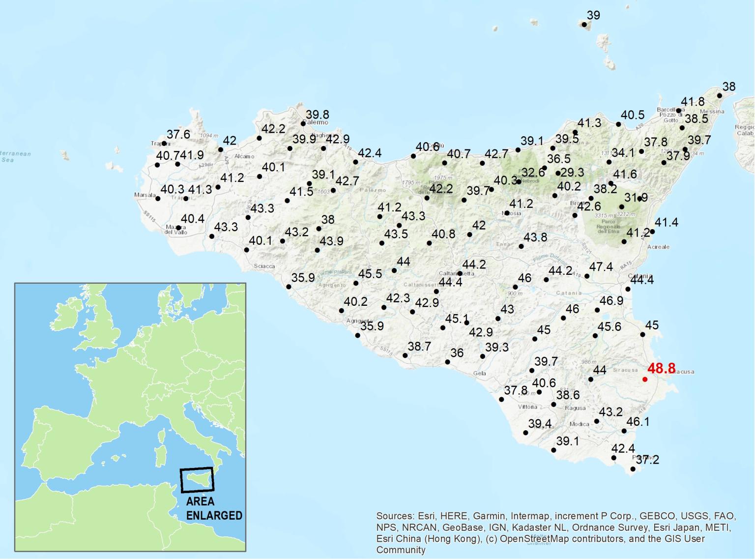Toggle the 31.9 marker near Mount Etna
The width and height of the screenshot is (755, 560).
(x=640, y=199)
